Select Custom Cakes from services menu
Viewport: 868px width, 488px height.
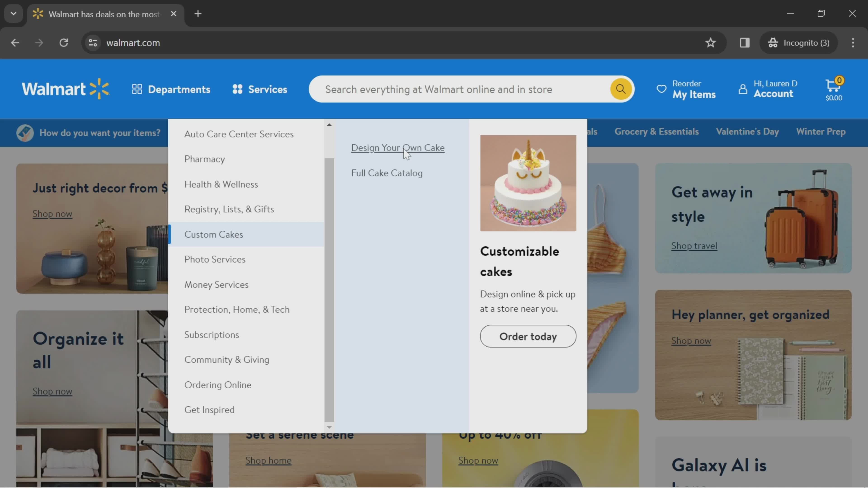(213, 234)
